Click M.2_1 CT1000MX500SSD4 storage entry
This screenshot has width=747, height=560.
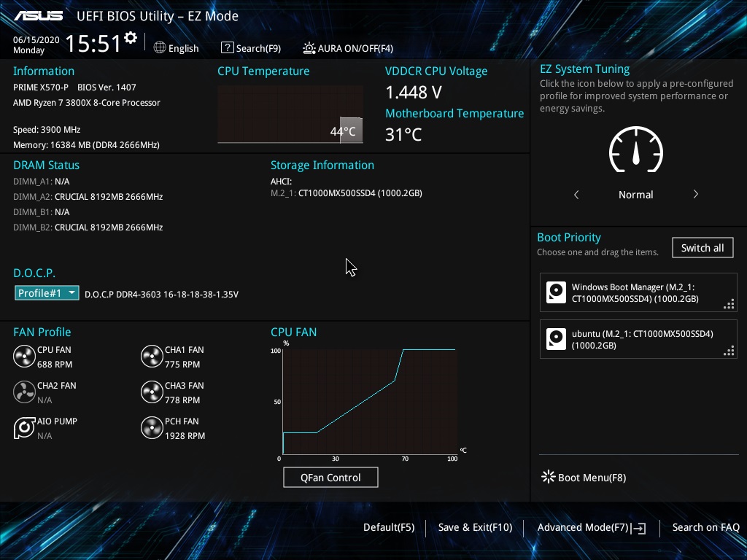[x=347, y=193]
